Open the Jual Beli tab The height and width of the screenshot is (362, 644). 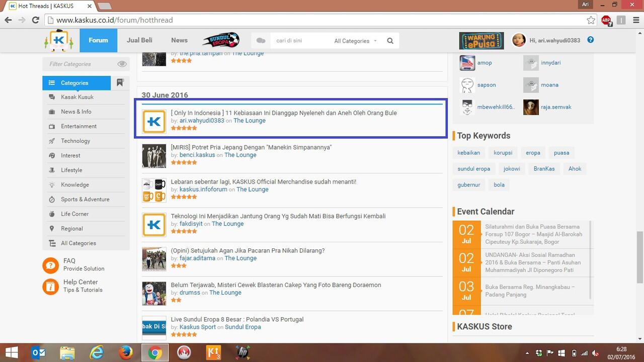139,40
